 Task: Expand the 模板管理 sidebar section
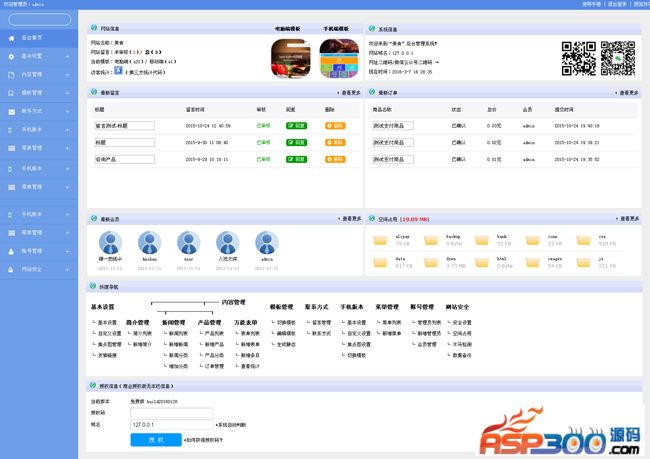(x=68, y=92)
